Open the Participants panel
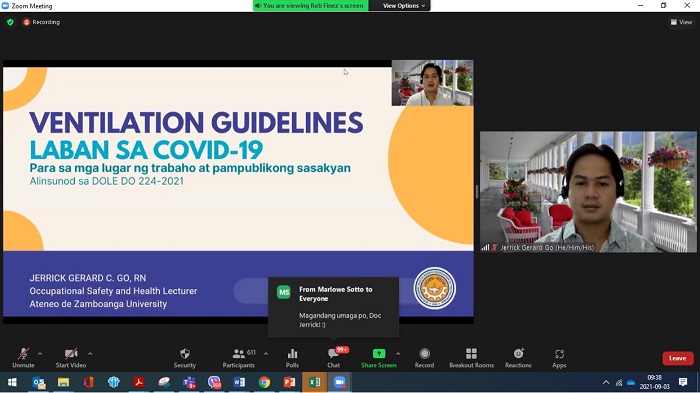Screen dimensions: 700x393 coord(239,358)
